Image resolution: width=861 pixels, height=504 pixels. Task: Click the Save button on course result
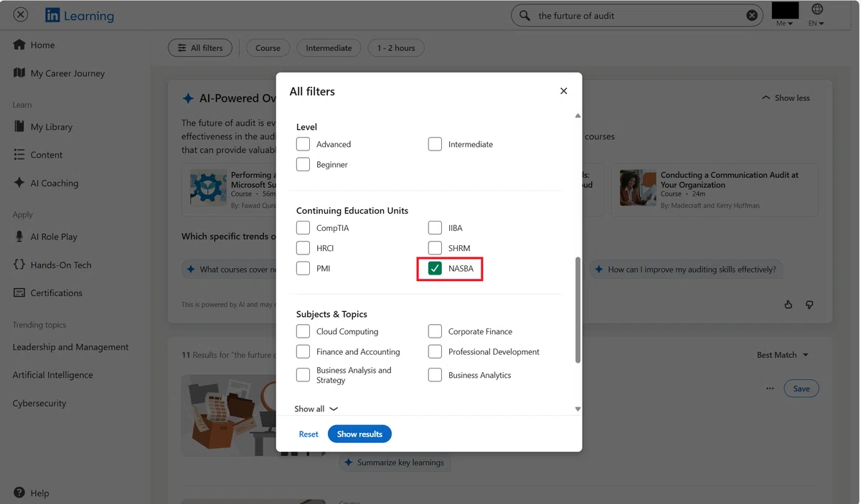pyautogui.click(x=801, y=389)
